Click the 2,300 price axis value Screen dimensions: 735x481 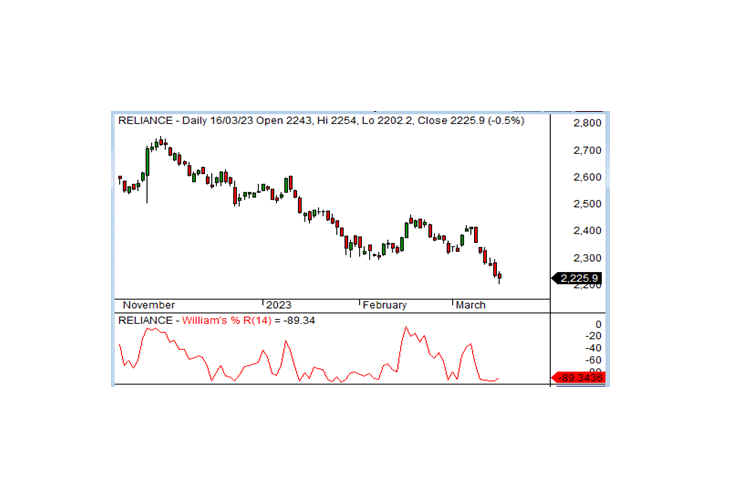point(587,258)
